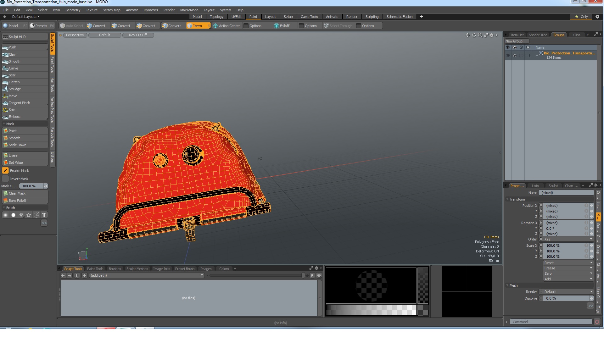The height and width of the screenshot is (364, 604).
Task: Open the transform Add dropdown
Action: click(x=568, y=279)
